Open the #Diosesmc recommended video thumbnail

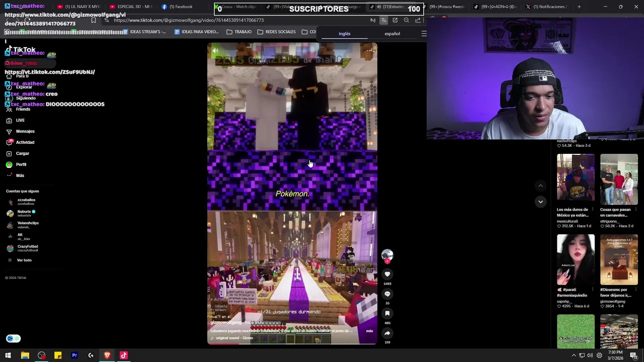(619, 259)
